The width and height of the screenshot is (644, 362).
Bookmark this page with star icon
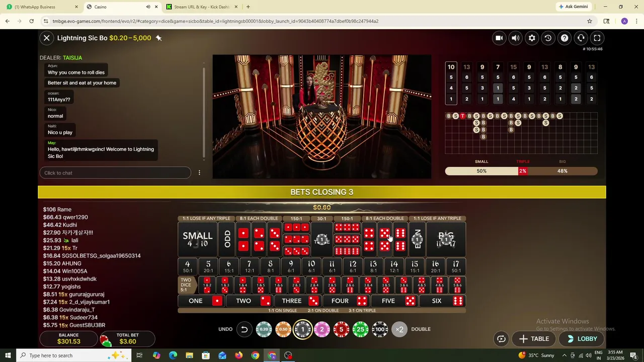click(590, 21)
